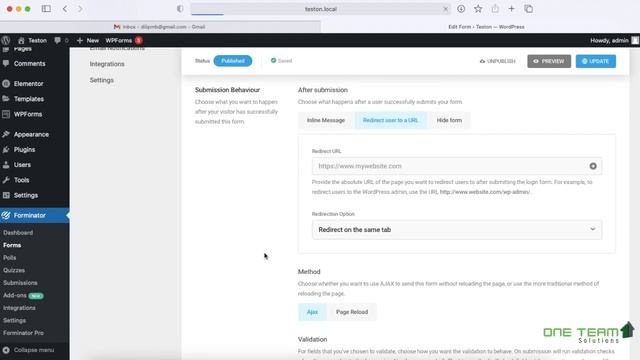Select the Edit Form WordPress tab
The width and height of the screenshot is (640, 360).
coord(480,27)
